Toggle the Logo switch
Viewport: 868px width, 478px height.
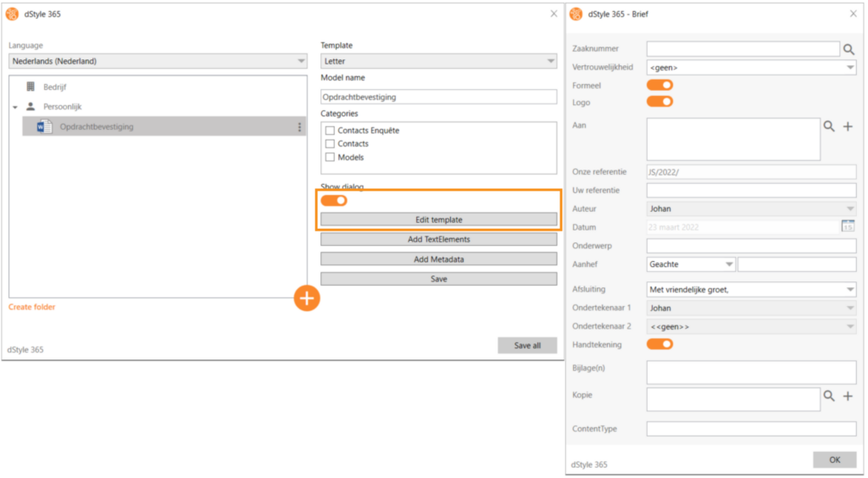tap(659, 102)
